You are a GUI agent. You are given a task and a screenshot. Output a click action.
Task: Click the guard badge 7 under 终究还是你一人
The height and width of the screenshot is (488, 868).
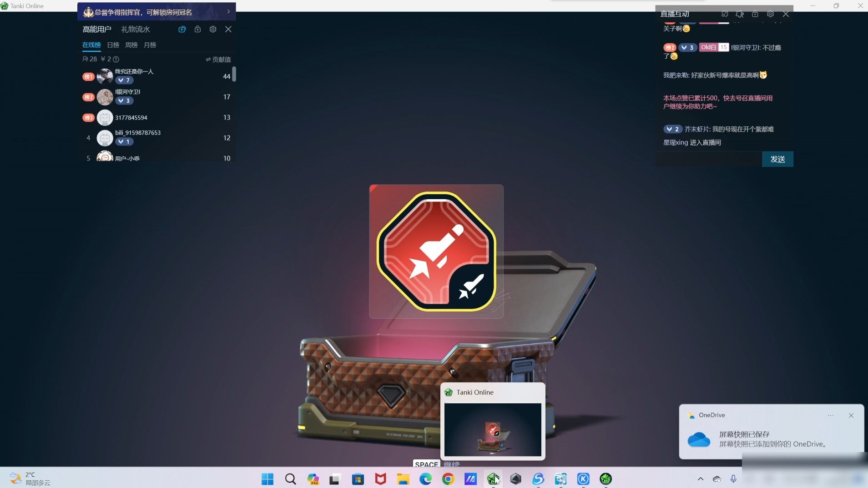point(124,80)
